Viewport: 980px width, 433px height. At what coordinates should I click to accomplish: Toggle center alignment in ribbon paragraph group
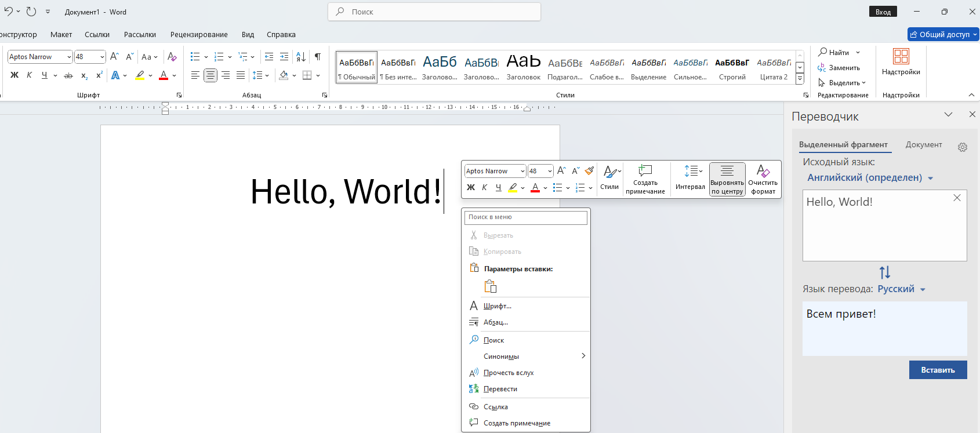click(210, 75)
